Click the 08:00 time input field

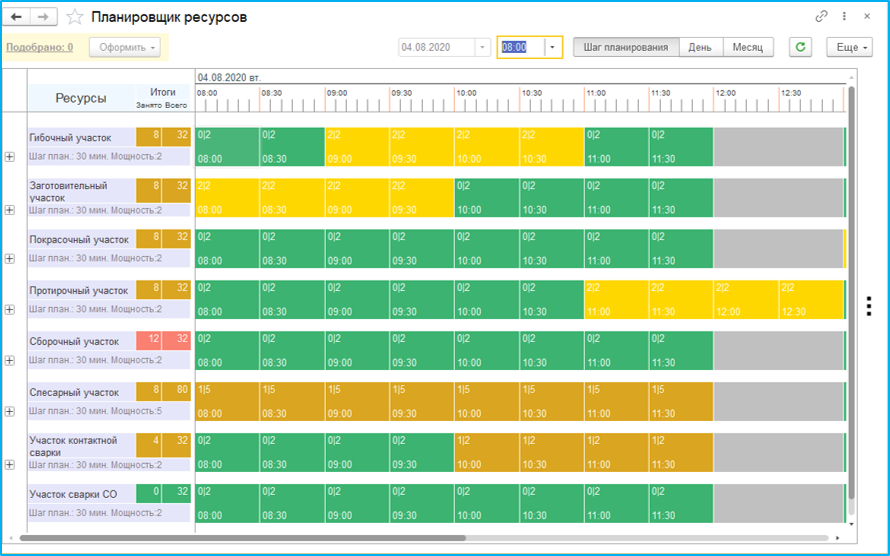(521, 47)
